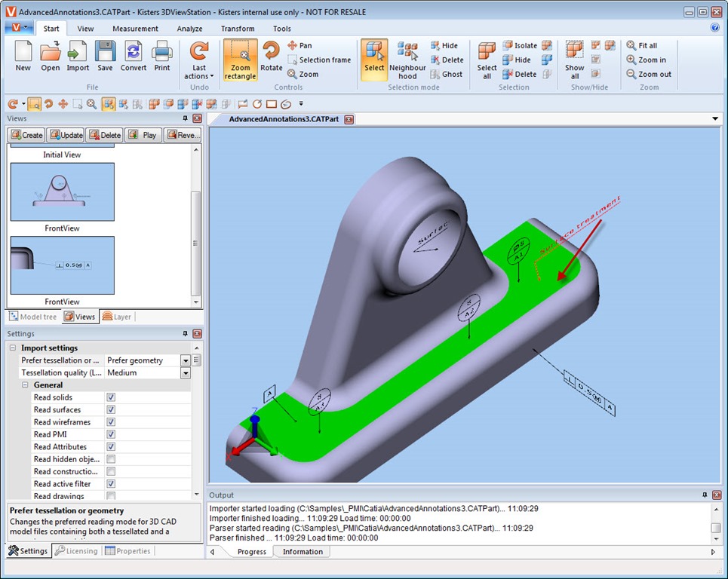Activate the Select selection mode
This screenshot has width=728, height=579.
(x=374, y=60)
